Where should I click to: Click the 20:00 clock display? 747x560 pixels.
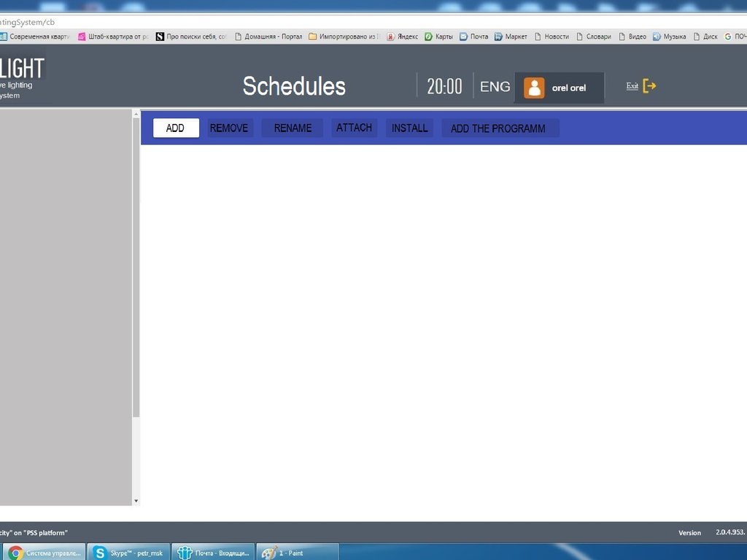coord(444,87)
